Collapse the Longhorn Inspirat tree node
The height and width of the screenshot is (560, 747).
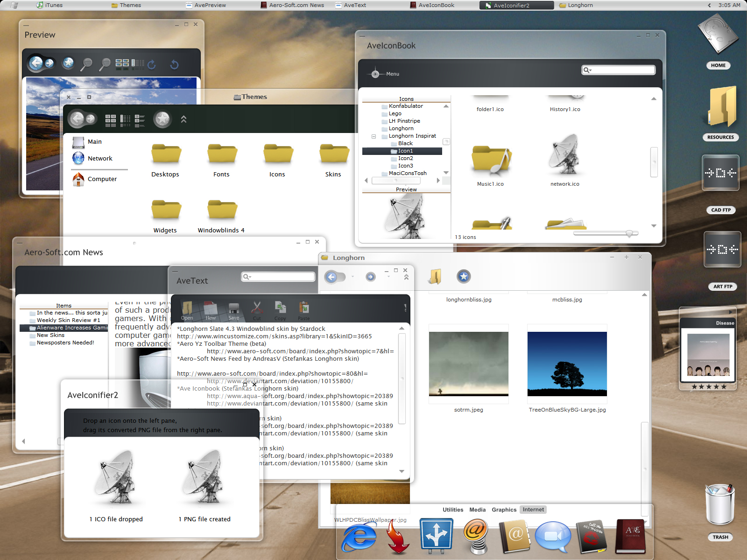[373, 136]
